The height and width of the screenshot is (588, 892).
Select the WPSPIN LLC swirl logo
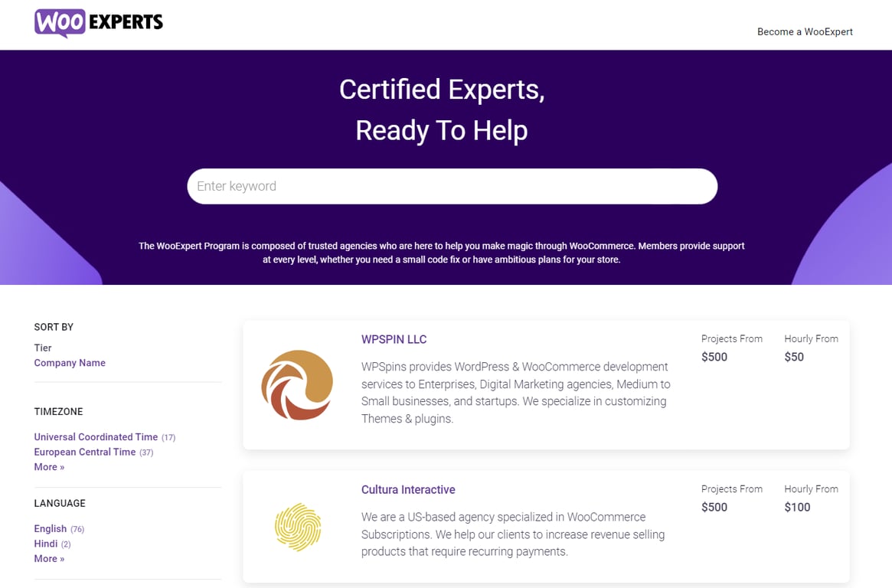[297, 384]
